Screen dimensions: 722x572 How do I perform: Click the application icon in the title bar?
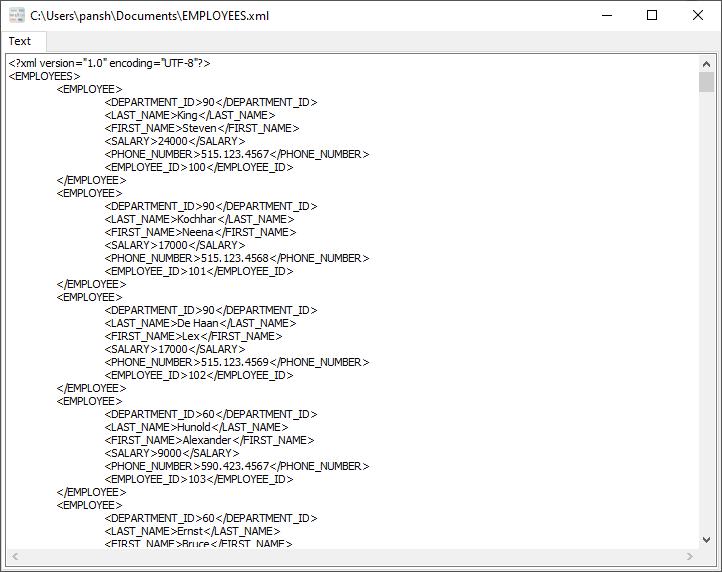17,16
